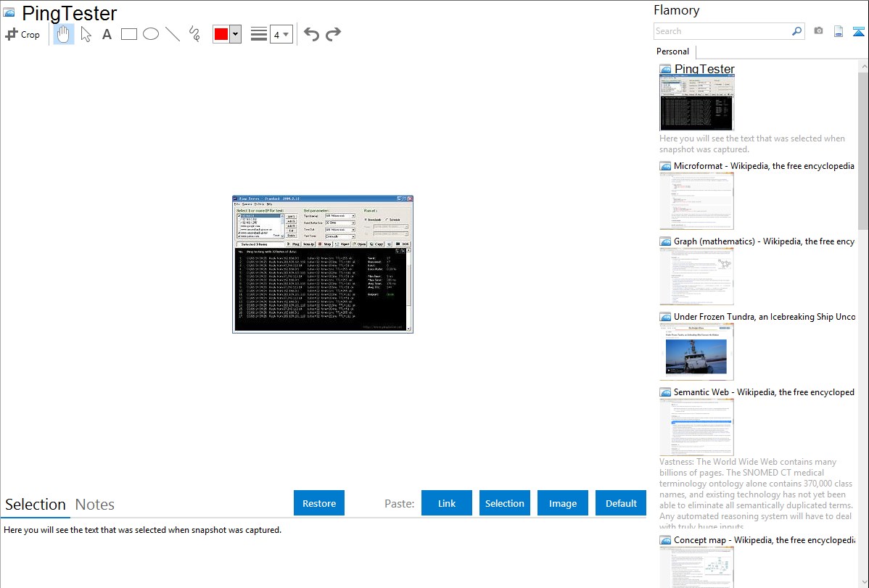Click the line thickness icon
The width and height of the screenshot is (869, 588).
(x=259, y=34)
